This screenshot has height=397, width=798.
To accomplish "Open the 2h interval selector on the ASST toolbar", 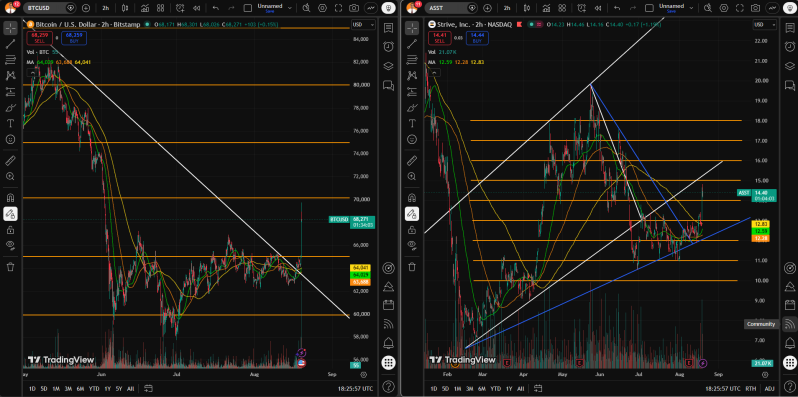I will (x=507, y=8).
